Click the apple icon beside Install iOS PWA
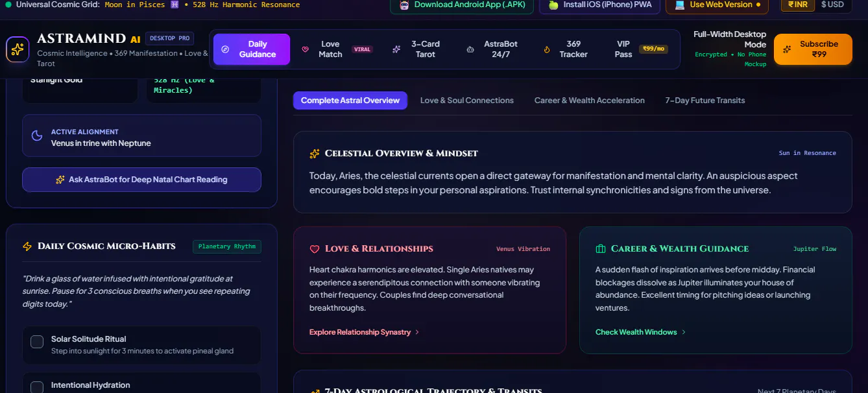 coord(553,5)
